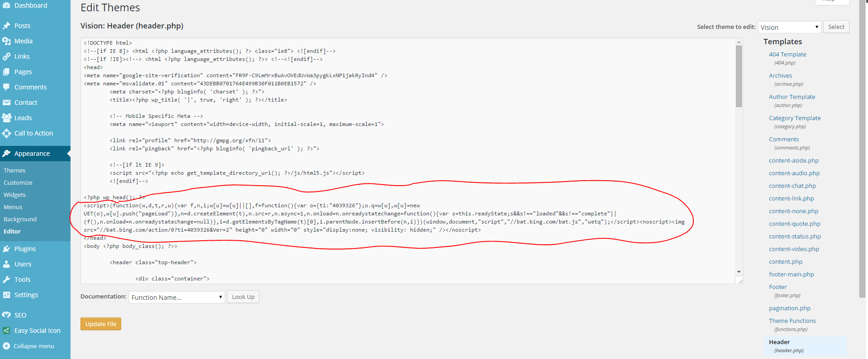Click the Comments bubble icon

click(x=6, y=87)
